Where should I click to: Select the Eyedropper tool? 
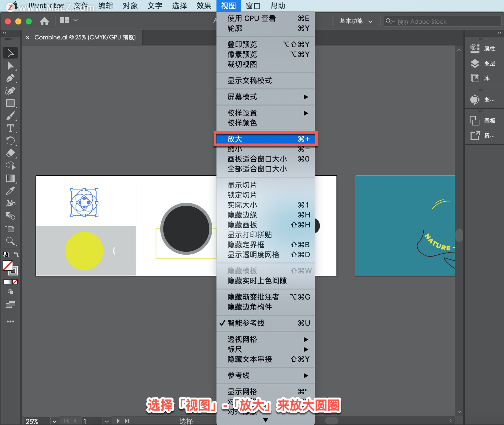(x=10, y=191)
